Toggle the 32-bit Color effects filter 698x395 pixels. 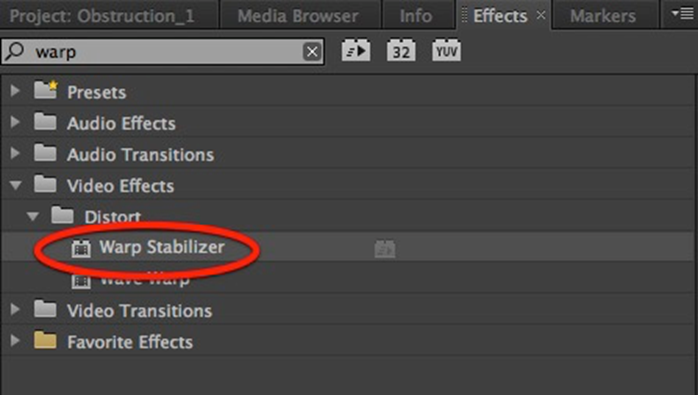pyautogui.click(x=401, y=50)
